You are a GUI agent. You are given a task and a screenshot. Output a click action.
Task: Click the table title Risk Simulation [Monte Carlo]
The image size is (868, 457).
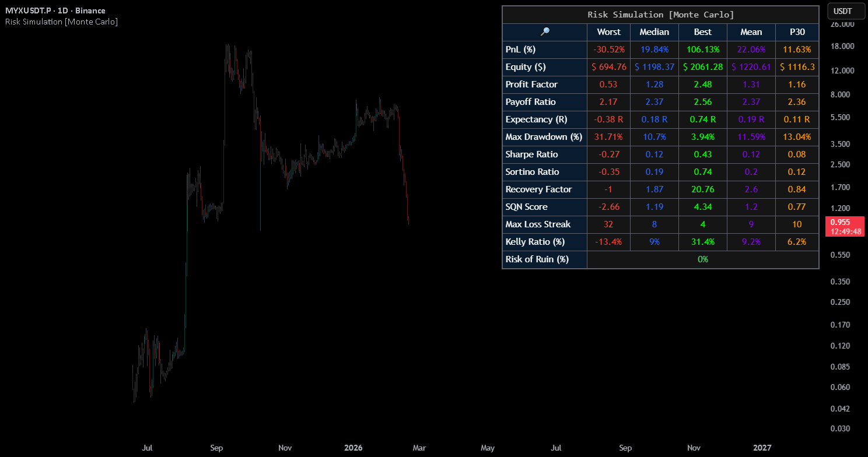pyautogui.click(x=660, y=15)
